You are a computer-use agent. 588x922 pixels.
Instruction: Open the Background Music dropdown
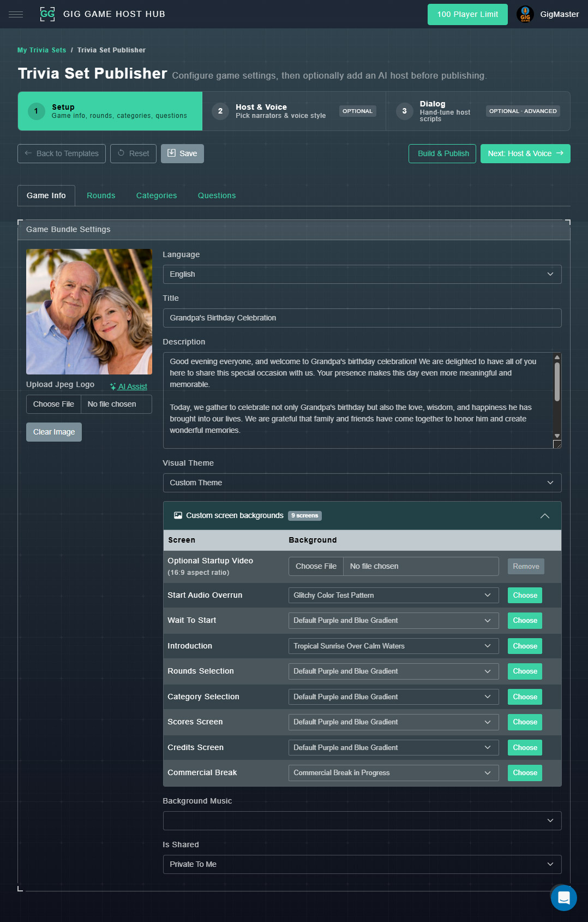[x=362, y=820]
